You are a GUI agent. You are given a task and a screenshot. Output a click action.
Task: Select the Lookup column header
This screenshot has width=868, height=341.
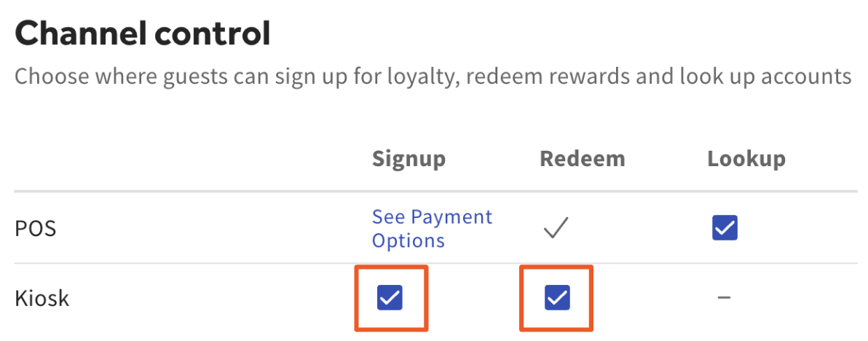click(746, 159)
